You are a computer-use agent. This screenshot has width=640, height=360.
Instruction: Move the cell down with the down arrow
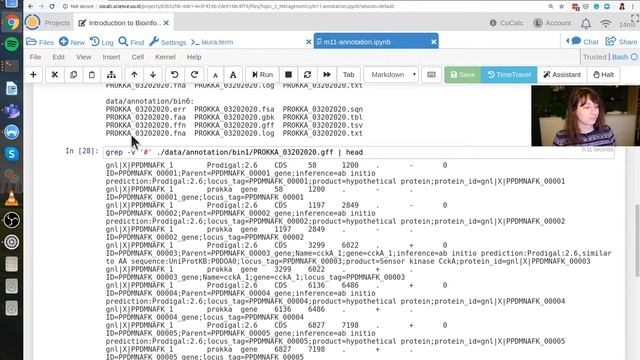pyautogui.click(x=153, y=75)
